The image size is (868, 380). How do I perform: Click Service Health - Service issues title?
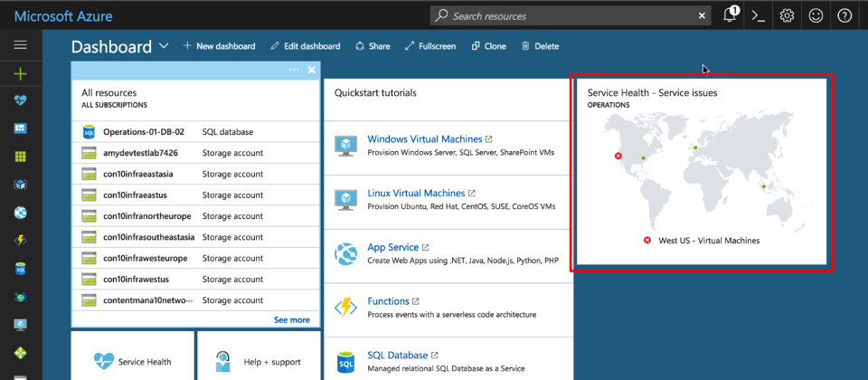coord(652,93)
